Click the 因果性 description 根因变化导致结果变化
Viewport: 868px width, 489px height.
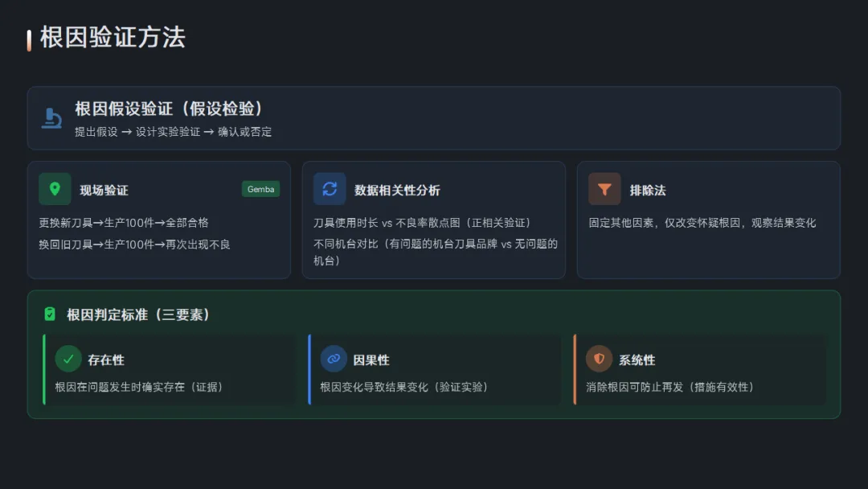375,387
